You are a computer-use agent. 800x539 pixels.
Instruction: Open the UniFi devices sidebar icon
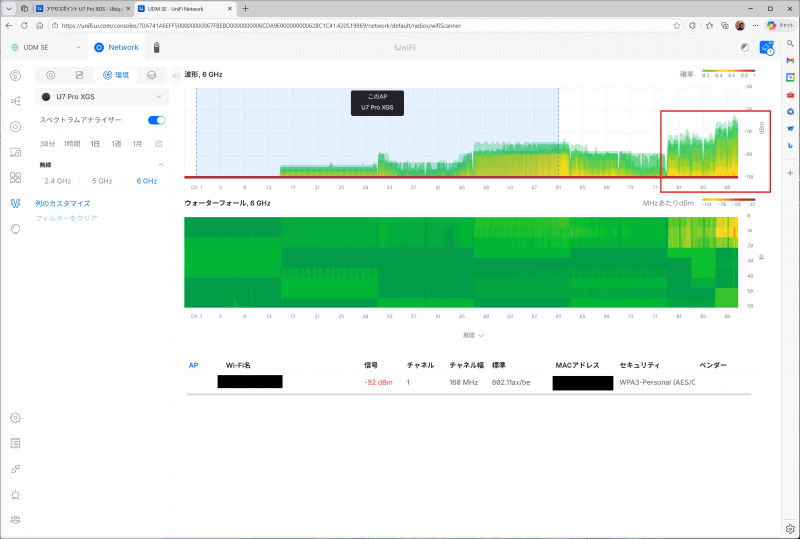pyautogui.click(x=16, y=127)
